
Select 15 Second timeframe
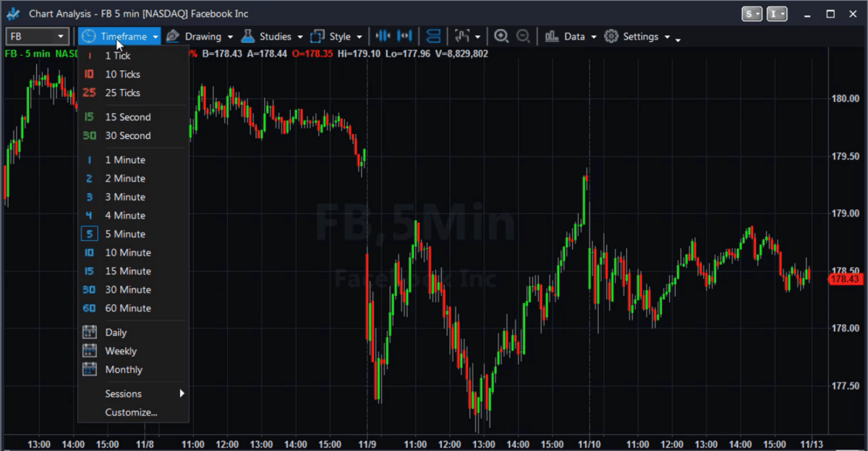point(133,117)
